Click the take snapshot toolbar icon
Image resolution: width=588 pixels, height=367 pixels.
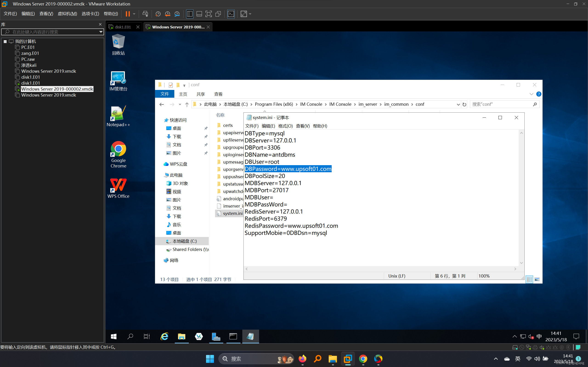(158, 14)
